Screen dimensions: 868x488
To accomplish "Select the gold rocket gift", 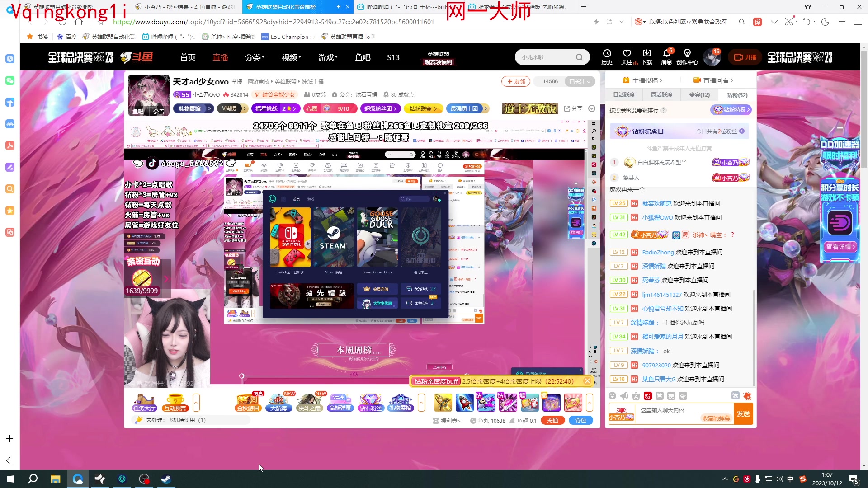I will 443,402.
